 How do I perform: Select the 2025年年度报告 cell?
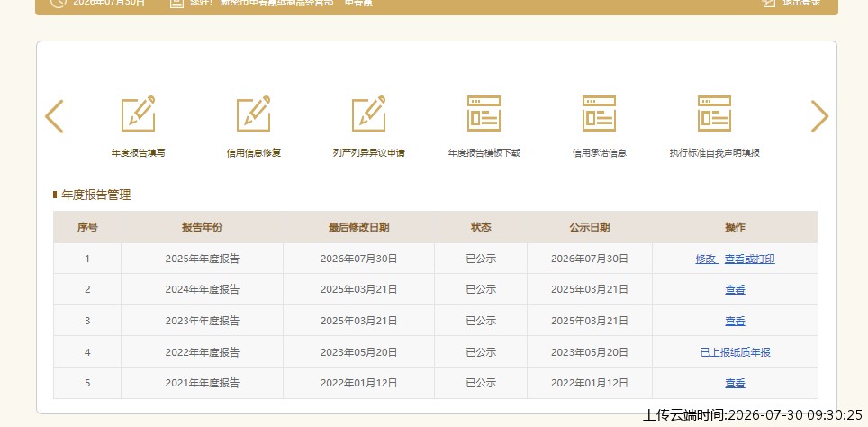pyautogui.click(x=202, y=259)
